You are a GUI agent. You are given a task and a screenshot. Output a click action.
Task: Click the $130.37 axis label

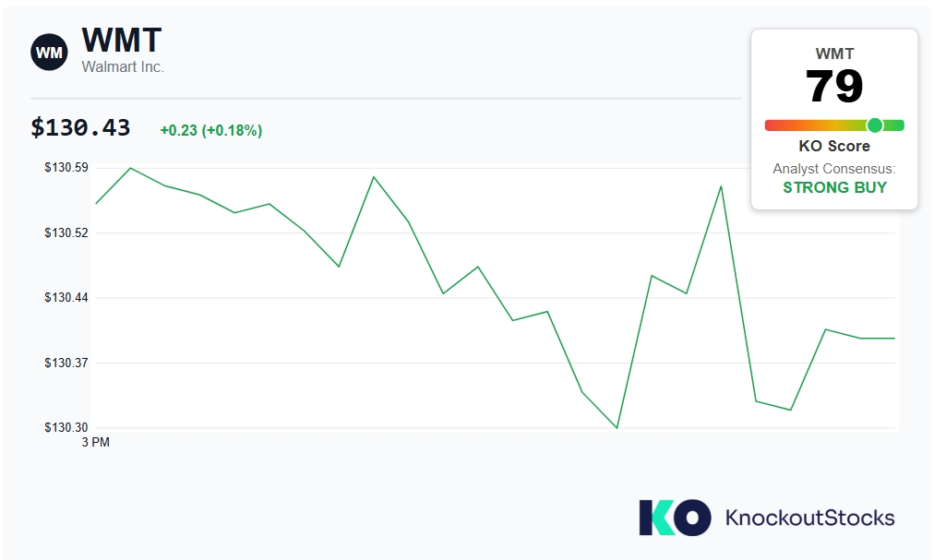(66, 363)
